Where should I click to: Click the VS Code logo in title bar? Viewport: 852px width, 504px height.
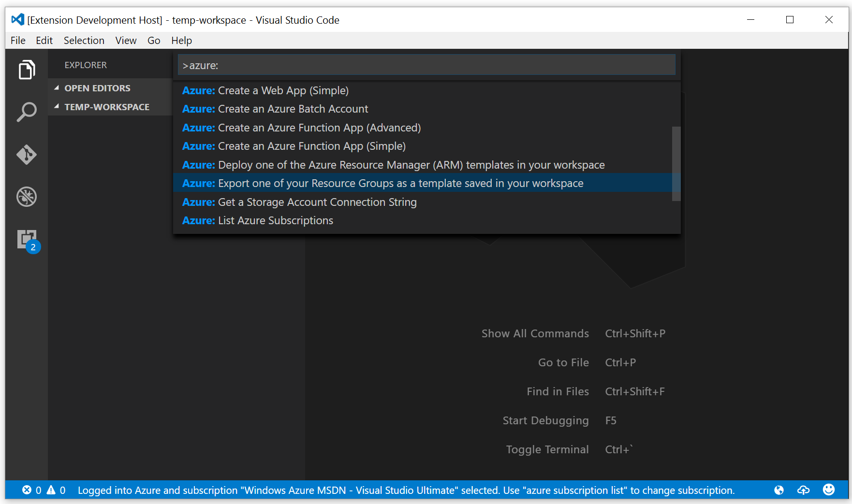click(x=17, y=19)
